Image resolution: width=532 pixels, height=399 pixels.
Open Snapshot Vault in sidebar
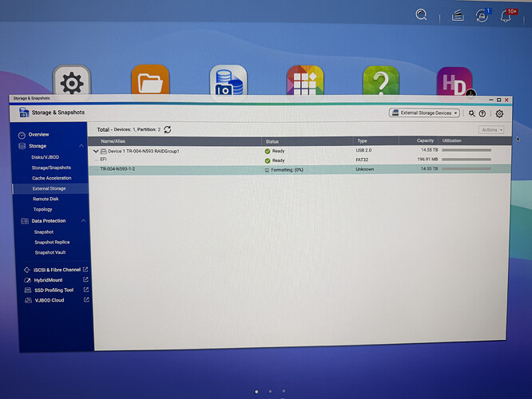[50, 252]
